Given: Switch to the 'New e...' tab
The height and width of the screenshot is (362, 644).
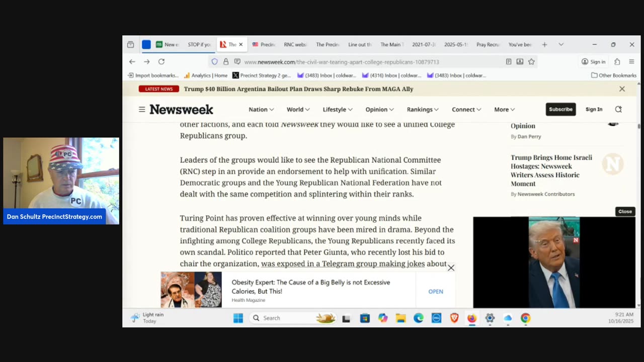Looking at the screenshot, I should click(x=168, y=45).
